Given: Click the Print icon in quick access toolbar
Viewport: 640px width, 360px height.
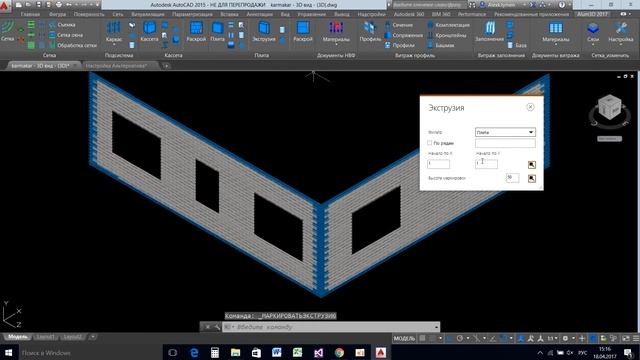Looking at the screenshot, I should [x=59, y=4].
